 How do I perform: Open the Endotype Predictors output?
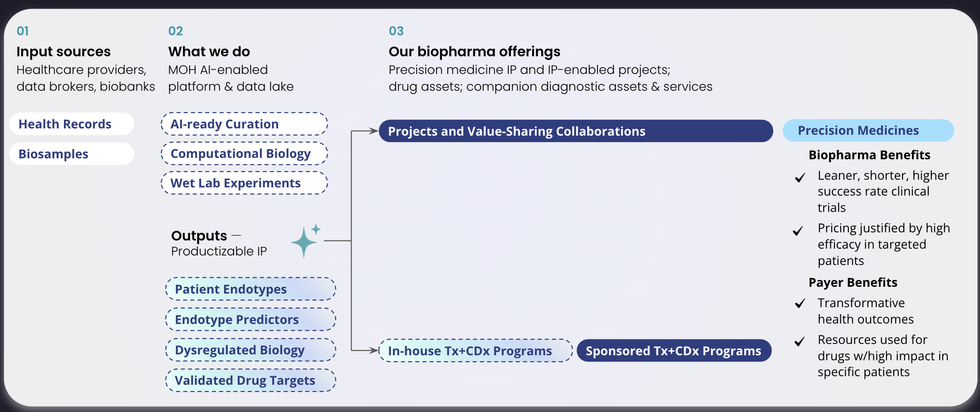point(250,319)
